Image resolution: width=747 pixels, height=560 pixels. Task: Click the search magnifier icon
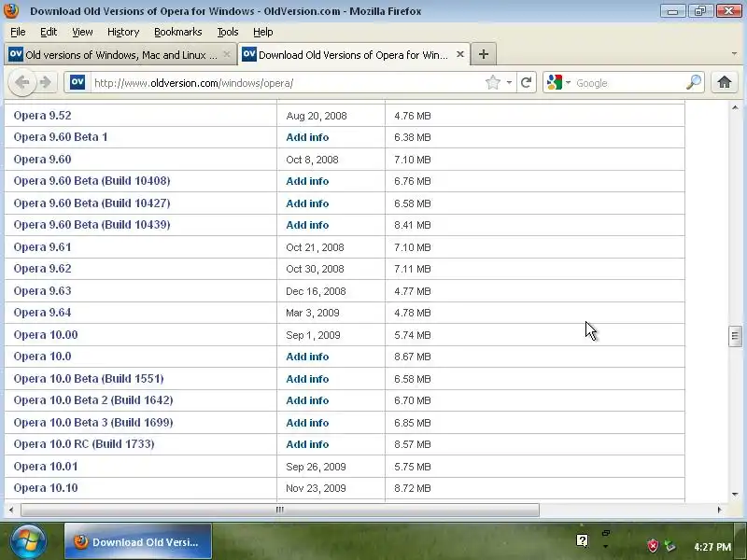(694, 82)
